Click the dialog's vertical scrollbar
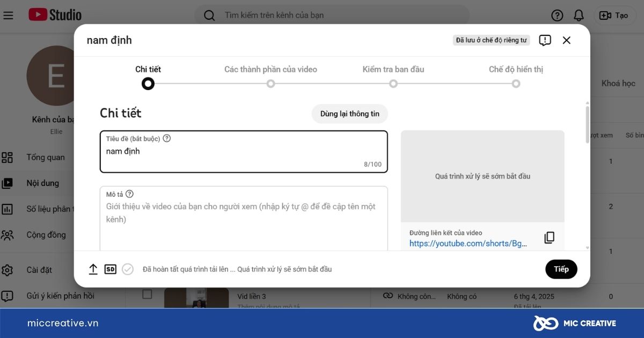The width and height of the screenshot is (644, 338). (588, 124)
